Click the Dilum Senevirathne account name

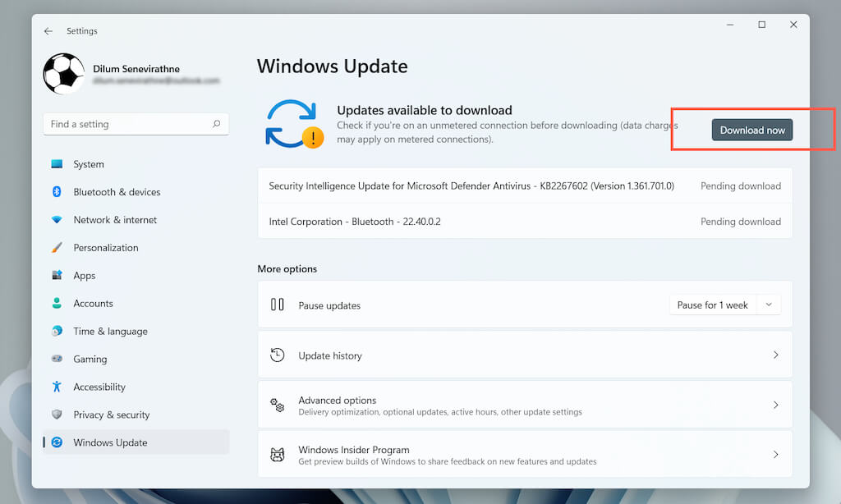click(136, 69)
